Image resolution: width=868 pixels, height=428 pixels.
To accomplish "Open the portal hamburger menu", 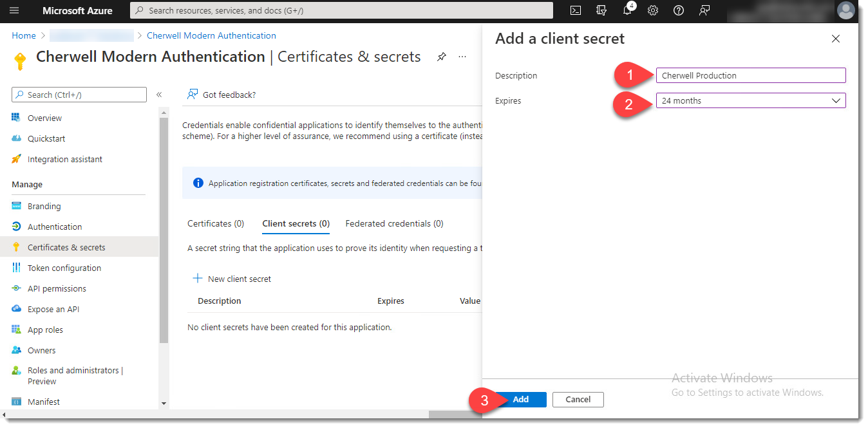I will (14, 10).
